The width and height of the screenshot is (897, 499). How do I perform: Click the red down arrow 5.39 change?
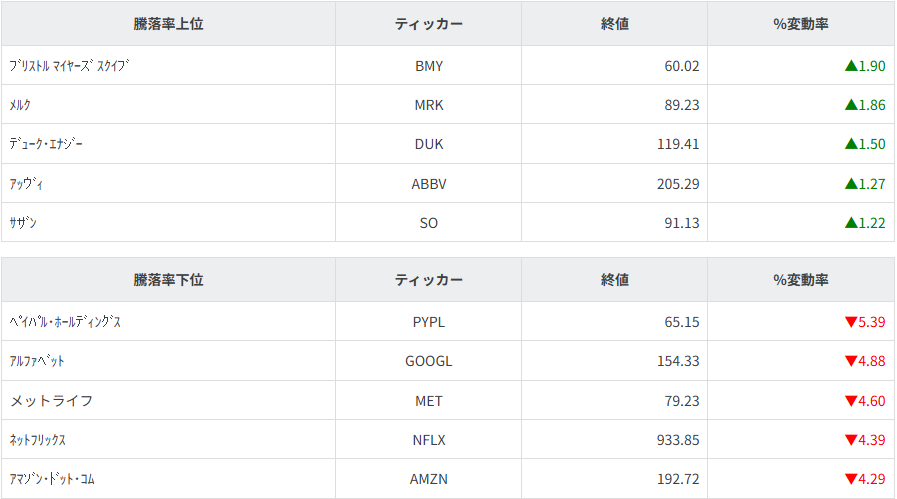(x=865, y=322)
